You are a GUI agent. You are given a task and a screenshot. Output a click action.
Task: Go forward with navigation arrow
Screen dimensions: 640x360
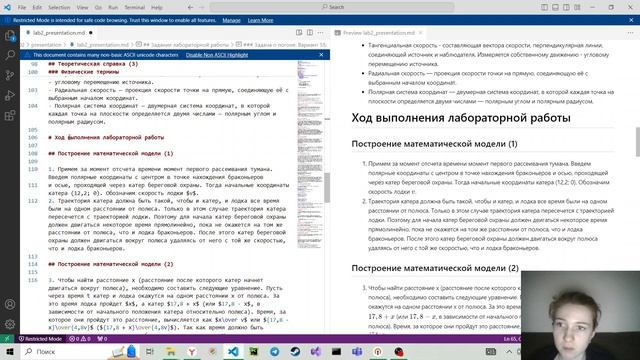[x=202, y=7]
